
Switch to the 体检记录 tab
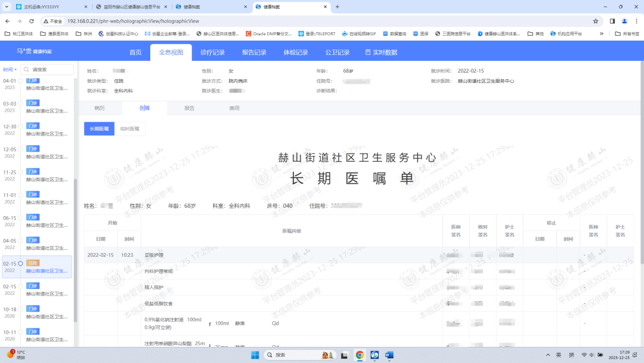296,52
